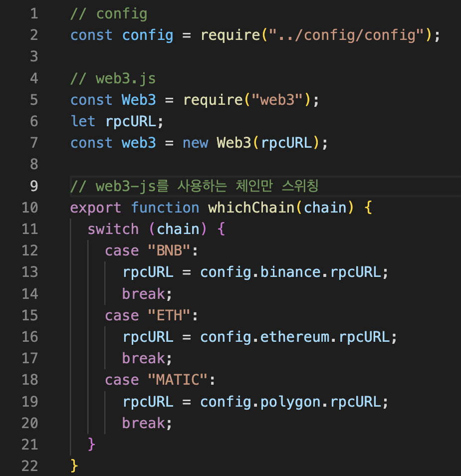Click the "whichChain" function name
Viewport: 461px width, 476px height.
click(251, 208)
